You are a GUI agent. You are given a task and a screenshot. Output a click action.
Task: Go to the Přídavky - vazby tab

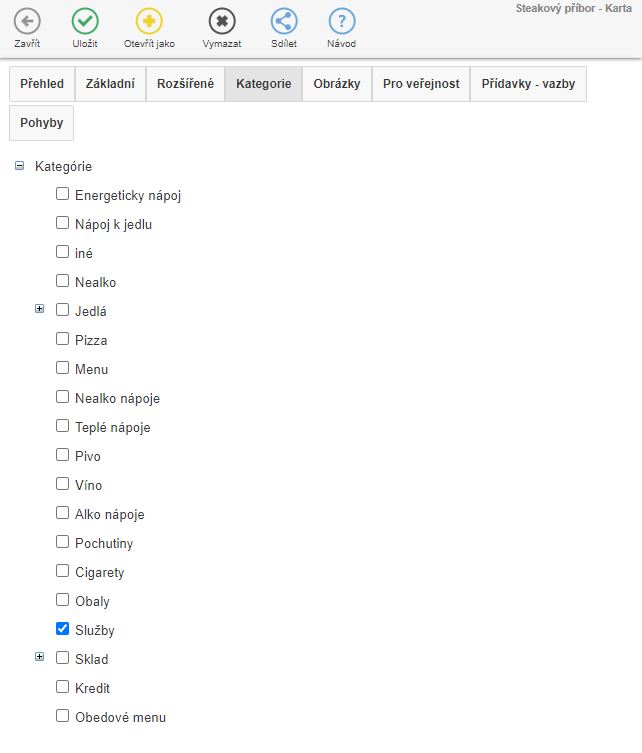528,84
